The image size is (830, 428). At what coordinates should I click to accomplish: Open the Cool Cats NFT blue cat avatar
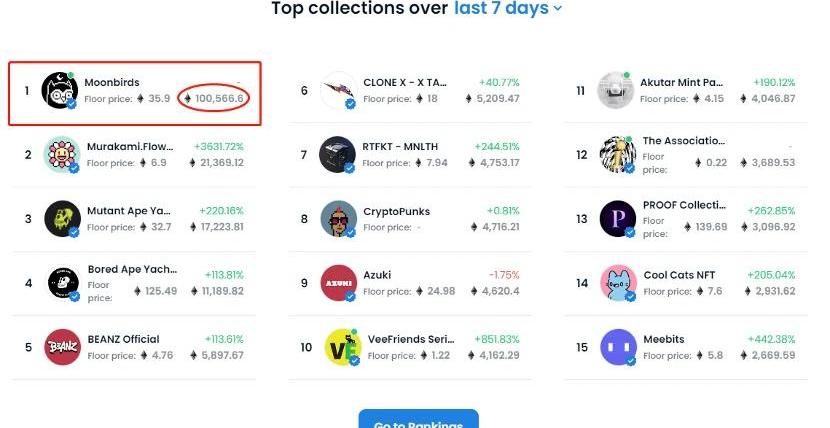click(x=618, y=283)
